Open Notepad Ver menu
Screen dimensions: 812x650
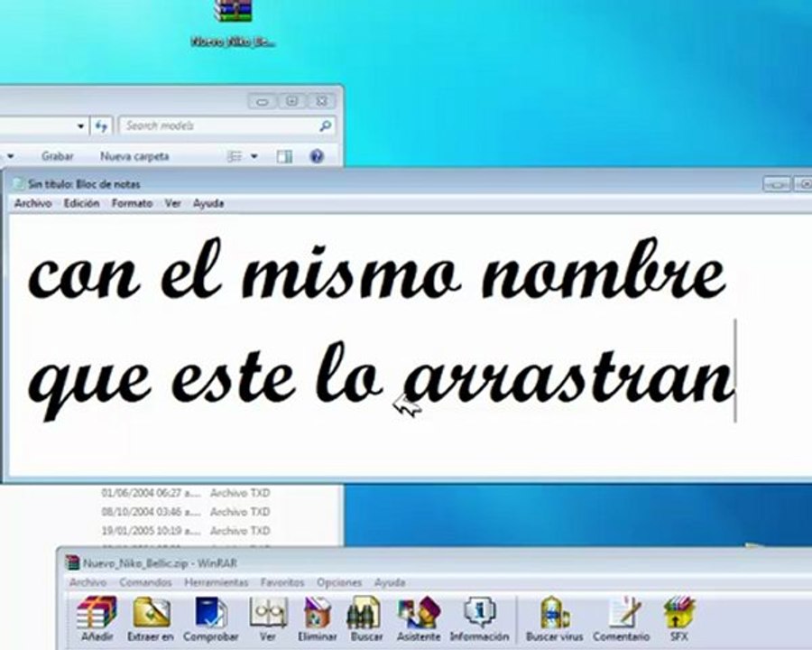173,203
